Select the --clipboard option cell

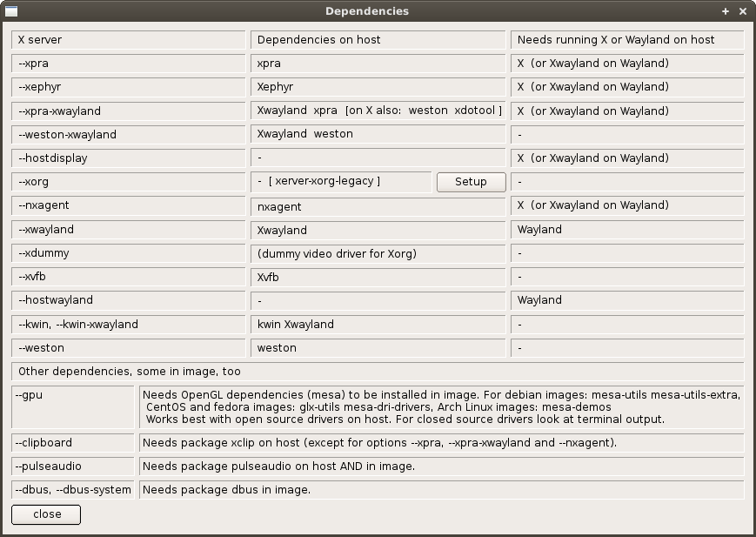[x=73, y=442]
